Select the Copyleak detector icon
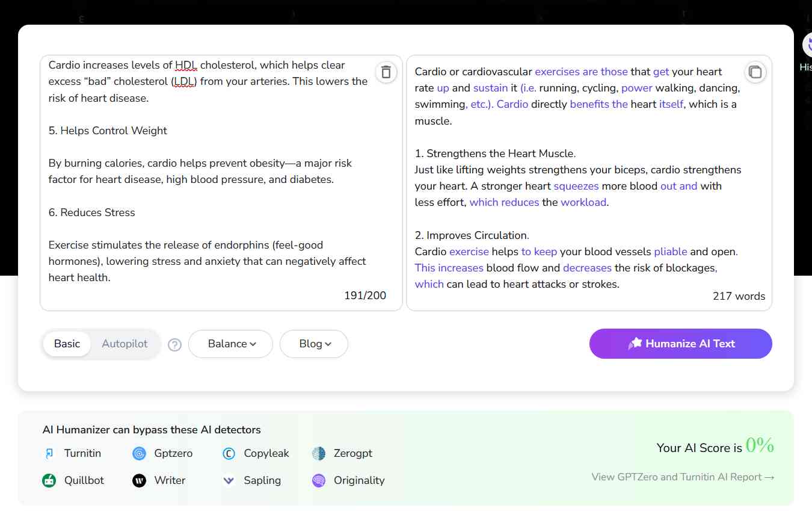The width and height of the screenshot is (812, 511). 229,453
